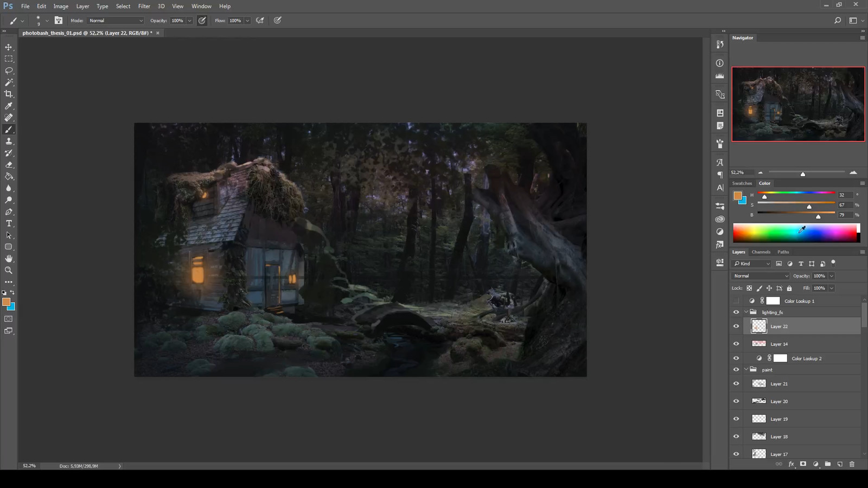
Task: Select the Hand tool
Action: 9,259
